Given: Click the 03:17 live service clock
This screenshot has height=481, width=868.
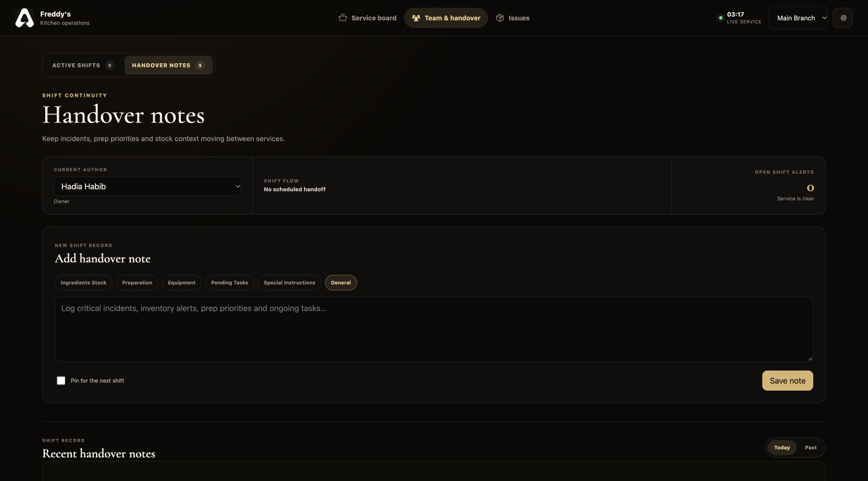Looking at the screenshot, I should pyautogui.click(x=735, y=15).
